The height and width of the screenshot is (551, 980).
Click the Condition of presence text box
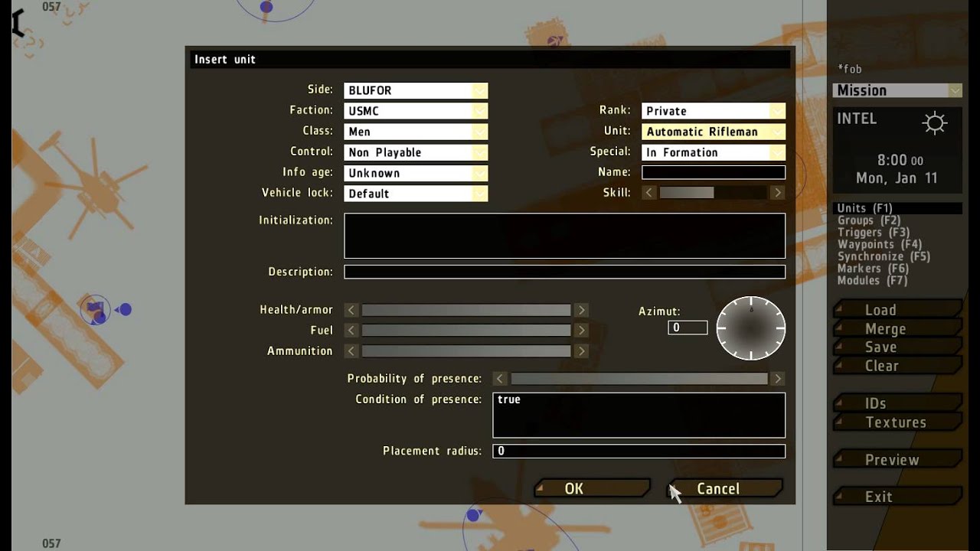pos(639,415)
